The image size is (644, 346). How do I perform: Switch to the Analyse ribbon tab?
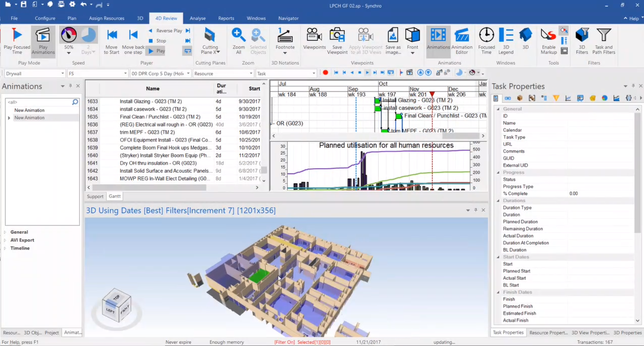[197, 18]
